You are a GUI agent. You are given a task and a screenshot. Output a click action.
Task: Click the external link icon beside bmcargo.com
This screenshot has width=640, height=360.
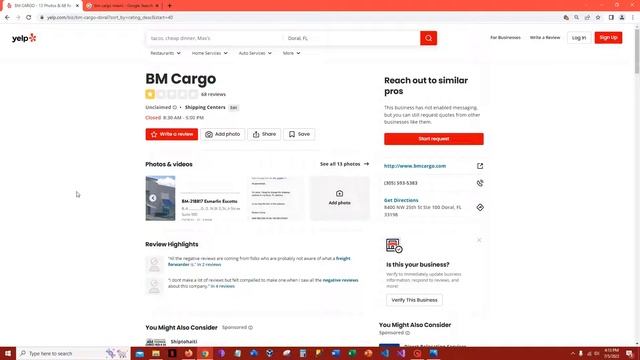click(480, 166)
